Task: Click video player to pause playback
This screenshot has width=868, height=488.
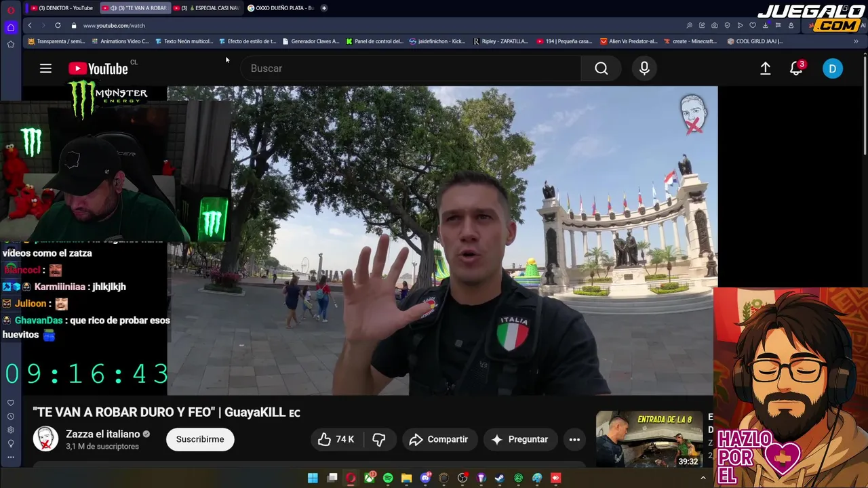Action: (x=442, y=241)
